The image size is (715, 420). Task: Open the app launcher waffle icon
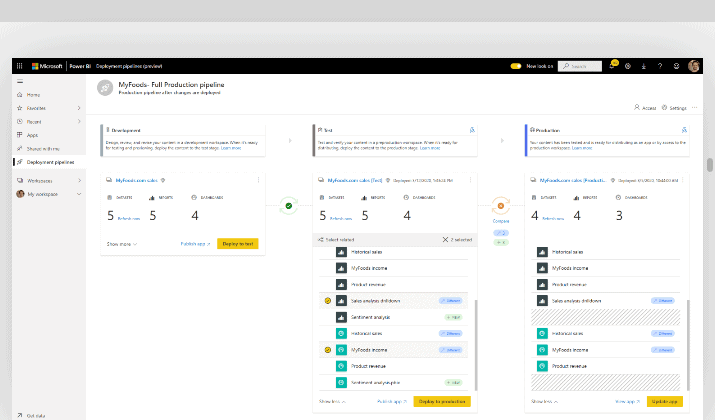20,66
